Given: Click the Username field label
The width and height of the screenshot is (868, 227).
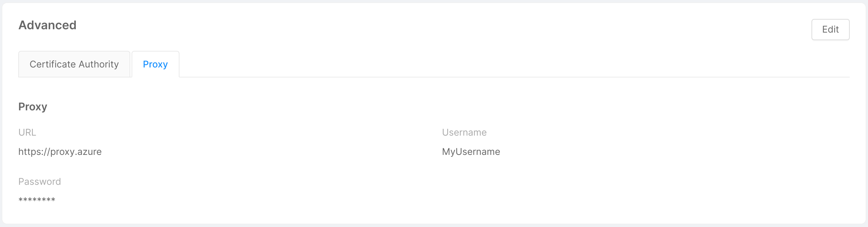Looking at the screenshot, I should 464,132.
